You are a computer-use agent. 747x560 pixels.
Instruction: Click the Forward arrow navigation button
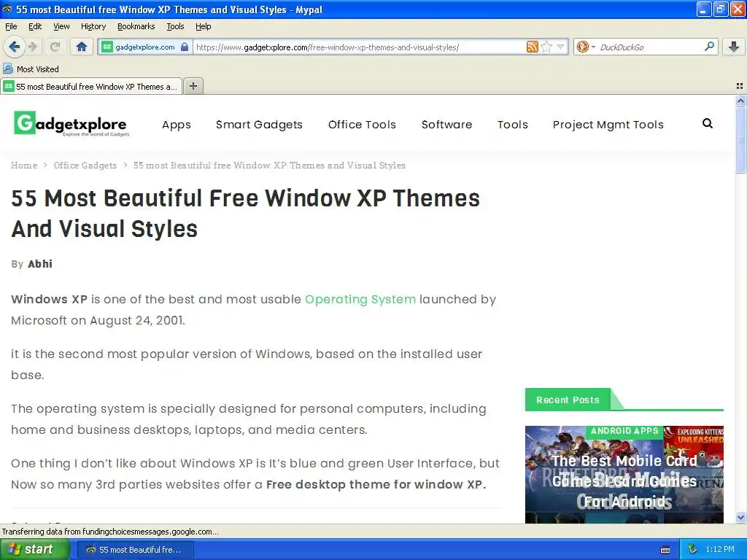point(33,47)
